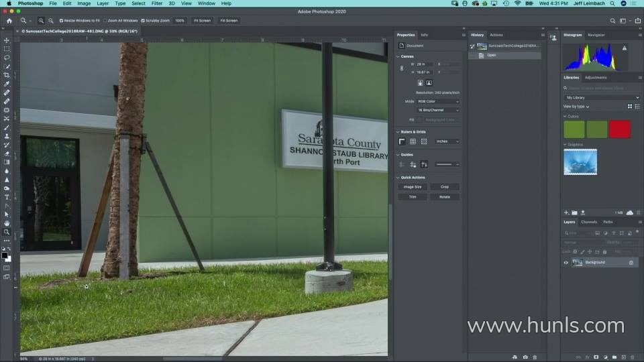This screenshot has width=644, height=362.
Task: Click the canvas Width input field
Action: tap(424, 64)
